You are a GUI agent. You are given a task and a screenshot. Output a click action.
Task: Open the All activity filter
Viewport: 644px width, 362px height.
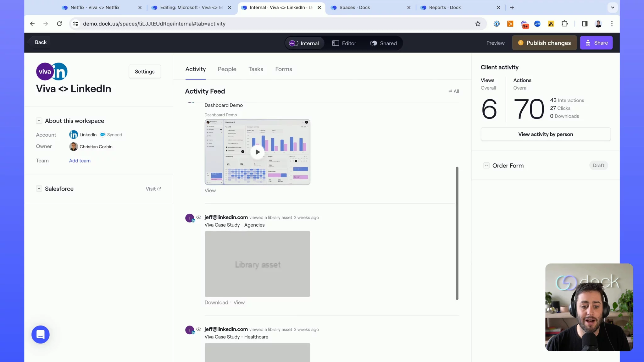tap(454, 91)
